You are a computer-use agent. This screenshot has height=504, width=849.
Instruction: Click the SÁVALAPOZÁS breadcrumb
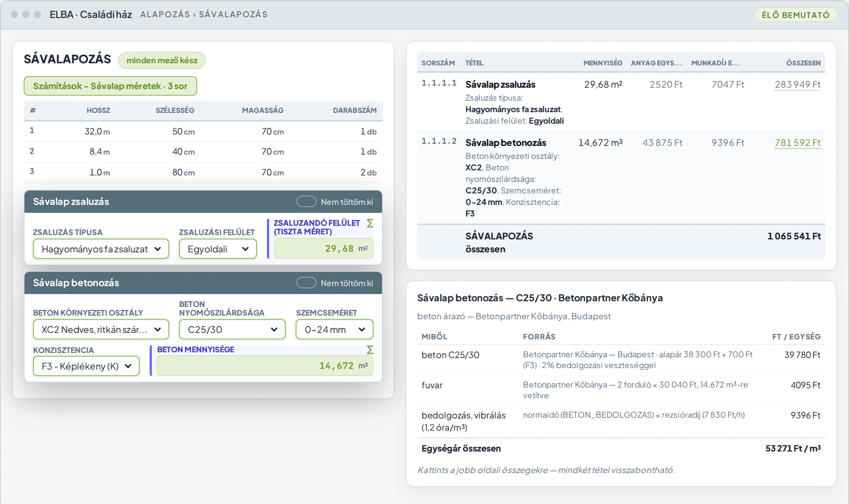[233, 14]
